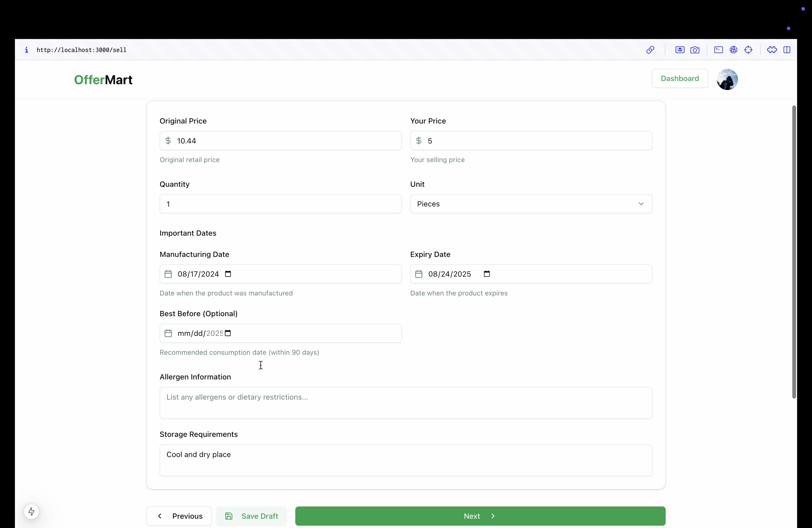
Task: Click the site info icon before URL
Action: (x=27, y=50)
